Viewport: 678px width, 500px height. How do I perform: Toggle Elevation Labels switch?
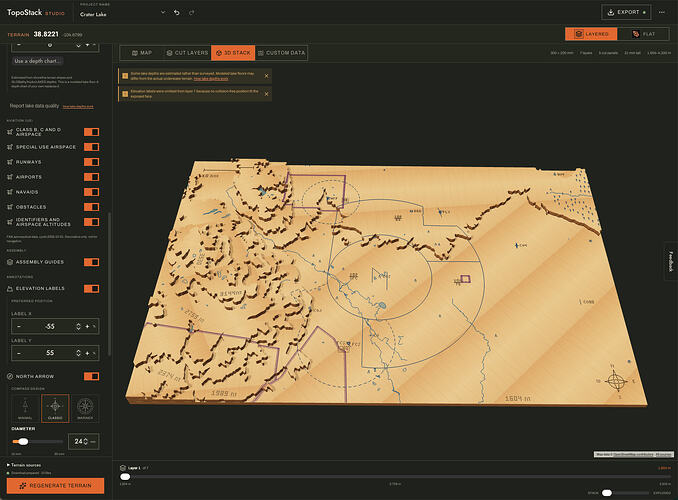[91, 288]
